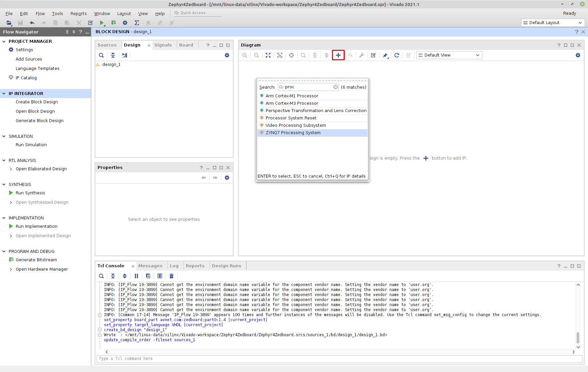Expand Open Hardware Manager item

11,269
